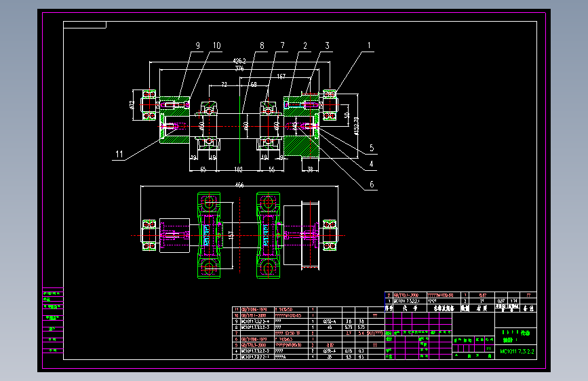588x381 pixels.
Task: Select the 102 dimension text
Action: (x=238, y=169)
